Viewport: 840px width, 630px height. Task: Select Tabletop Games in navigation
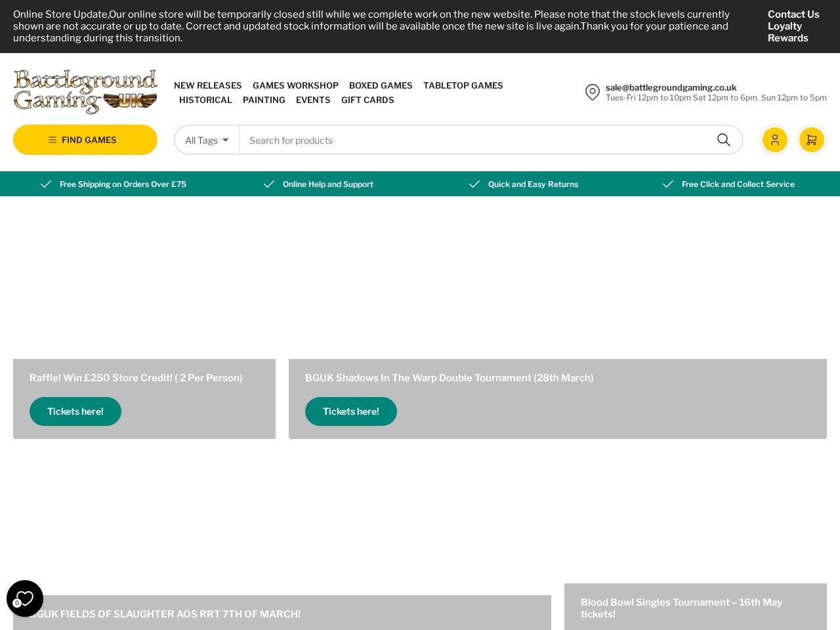(x=463, y=85)
